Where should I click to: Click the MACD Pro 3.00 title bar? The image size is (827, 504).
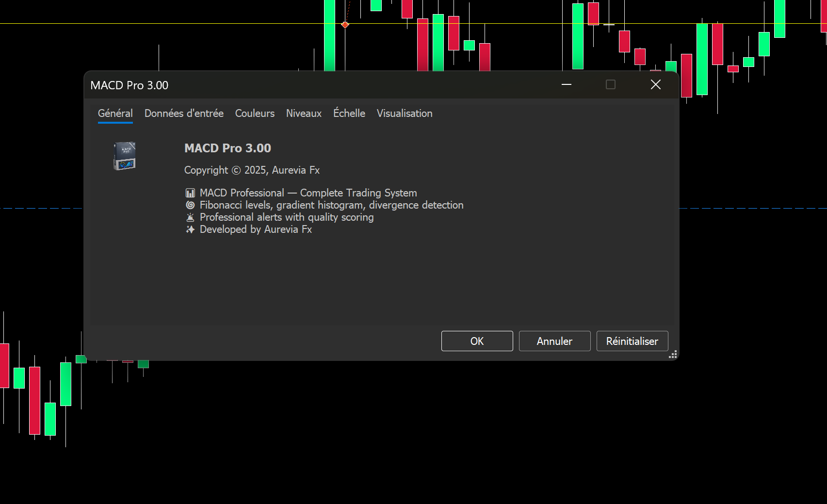[x=129, y=85]
